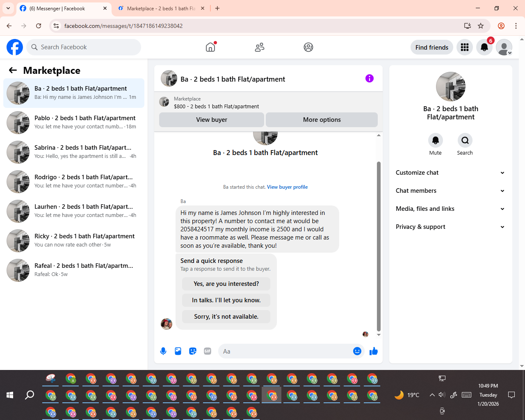Open the Ricky conversation
Viewport: 525px width, 420px height.
[x=74, y=241]
